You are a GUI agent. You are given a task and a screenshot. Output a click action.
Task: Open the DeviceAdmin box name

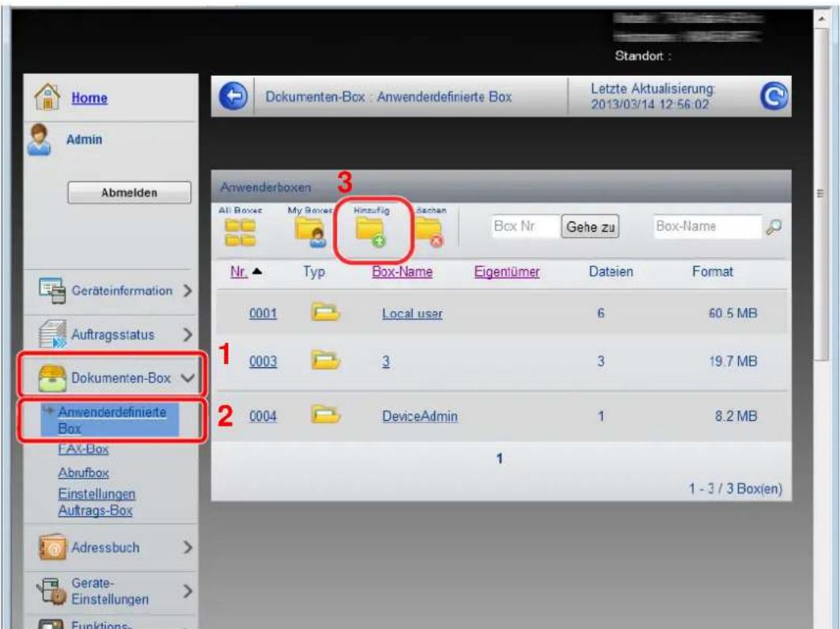pyautogui.click(x=420, y=416)
